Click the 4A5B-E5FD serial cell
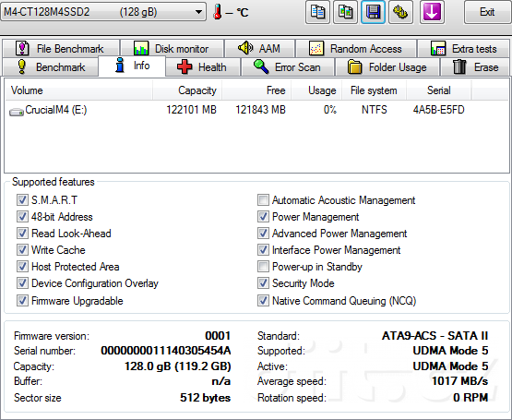This screenshot has height=420, width=512. [x=438, y=110]
